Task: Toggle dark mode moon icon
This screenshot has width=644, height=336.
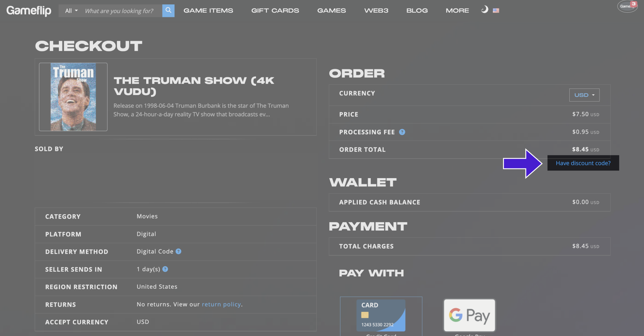Action: tap(484, 10)
